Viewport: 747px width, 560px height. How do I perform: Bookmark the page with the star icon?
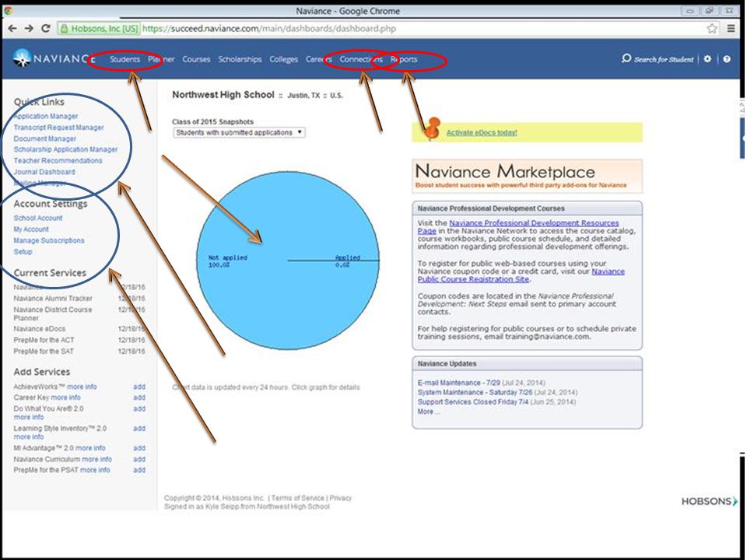point(712,29)
